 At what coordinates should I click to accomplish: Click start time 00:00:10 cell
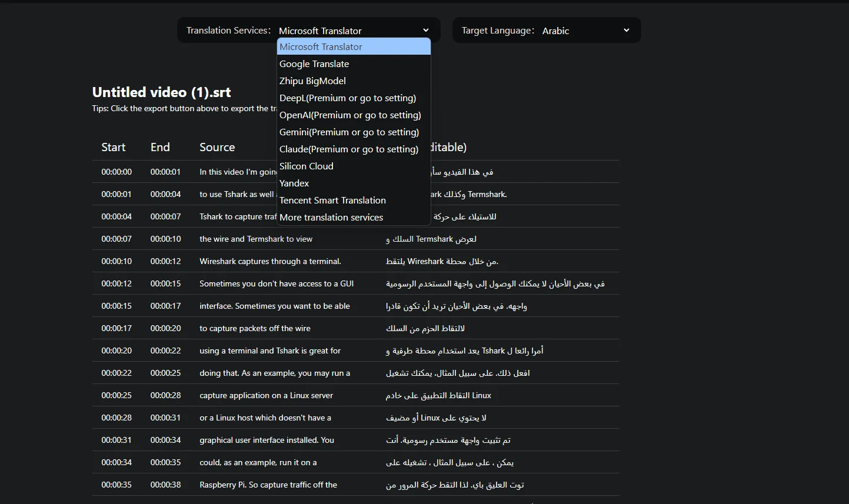pyautogui.click(x=116, y=261)
